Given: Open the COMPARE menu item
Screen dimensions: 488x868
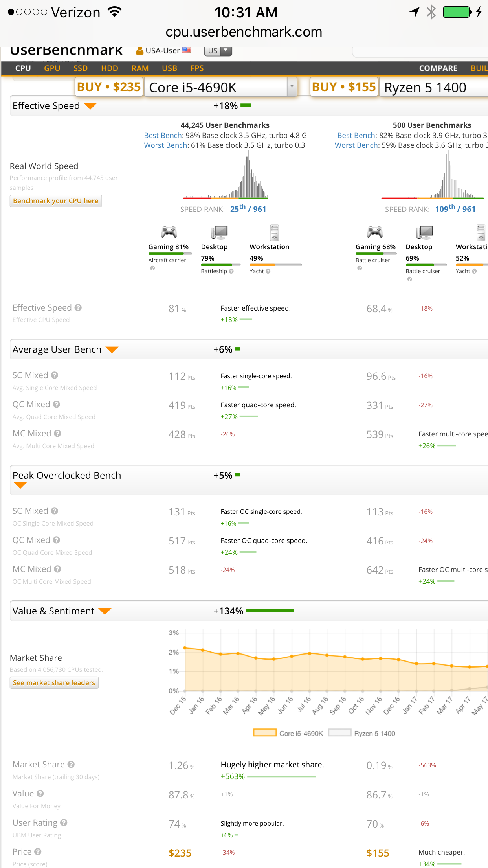Looking at the screenshot, I should point(438,68).
